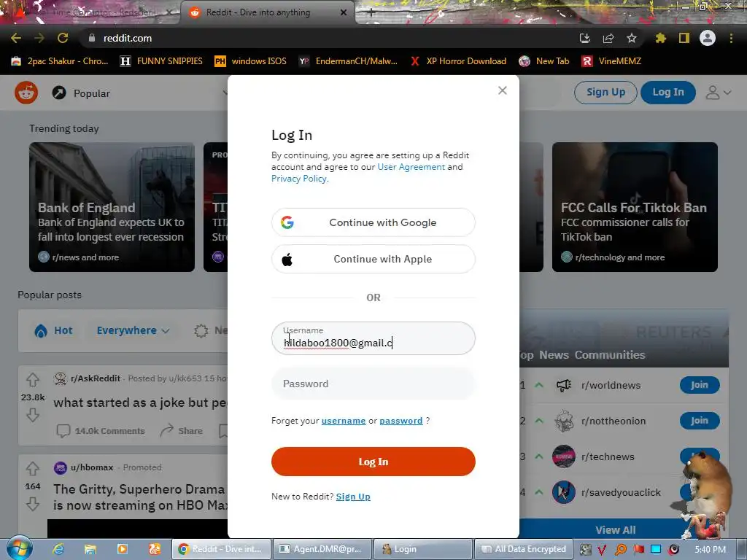747x560 pixels.
Task: Switch to All Data Encrypted taskbar window
Action: 524,549
